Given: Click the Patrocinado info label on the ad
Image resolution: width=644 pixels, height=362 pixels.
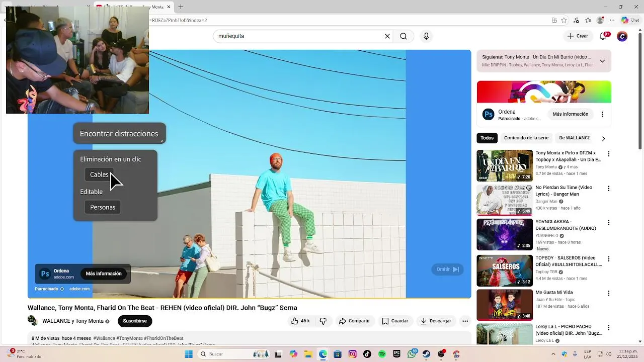Looking at the screenshot, I should pyautogui.click(x=49, y=289).
